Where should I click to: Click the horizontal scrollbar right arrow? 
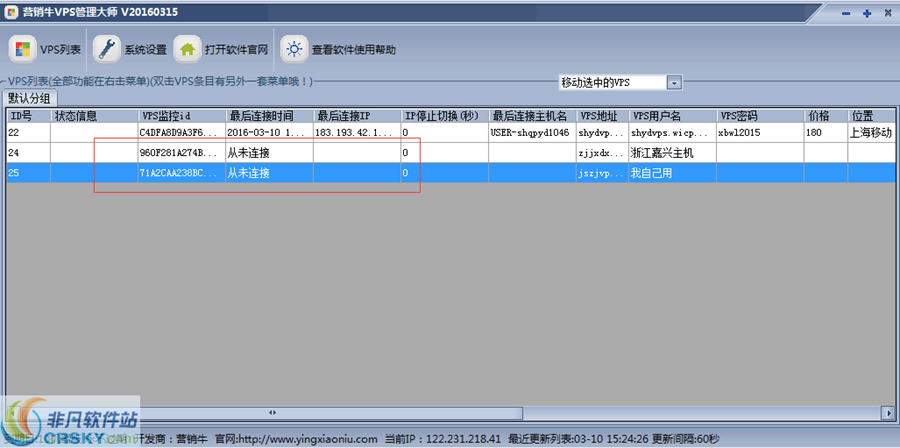tap(887, 412)
